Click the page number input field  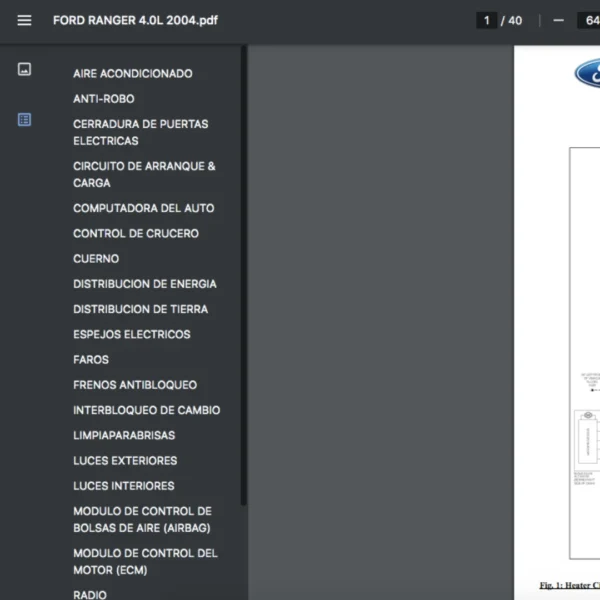point(486,20)
